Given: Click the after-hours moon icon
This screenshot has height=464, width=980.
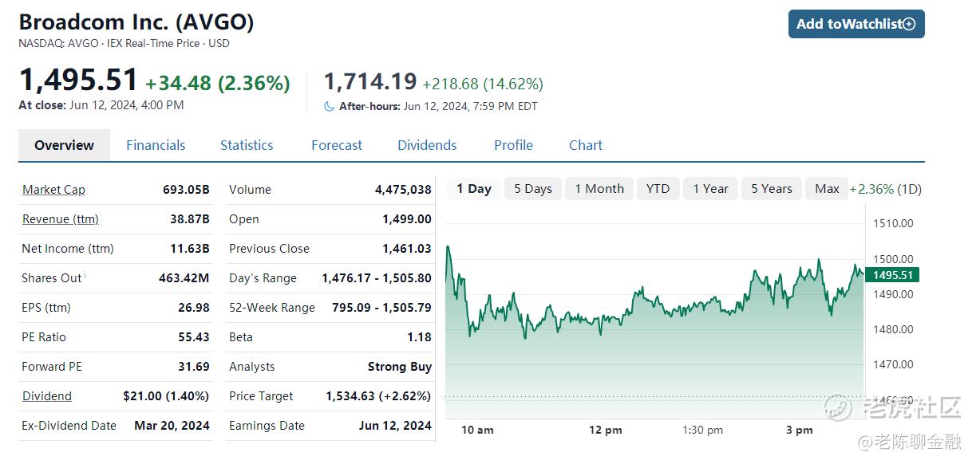Looking at the screenshot, I should (330, 106).
